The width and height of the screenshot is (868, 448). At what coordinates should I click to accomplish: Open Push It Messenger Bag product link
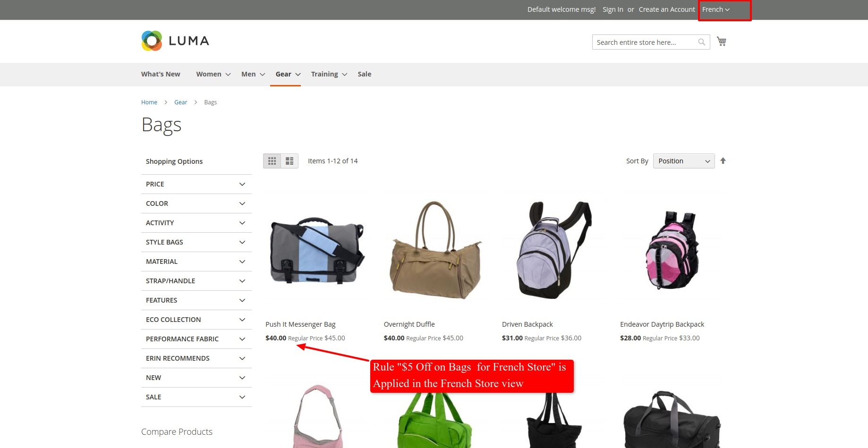tap(300, 324)
